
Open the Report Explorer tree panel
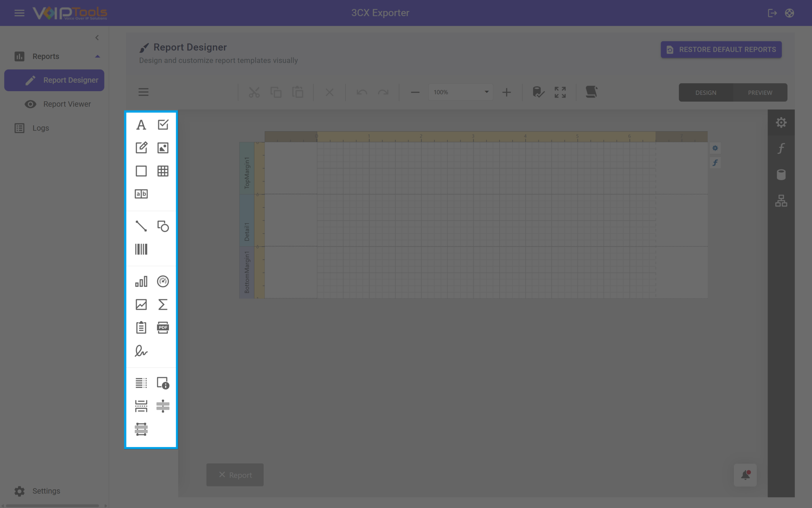point(781,201)
